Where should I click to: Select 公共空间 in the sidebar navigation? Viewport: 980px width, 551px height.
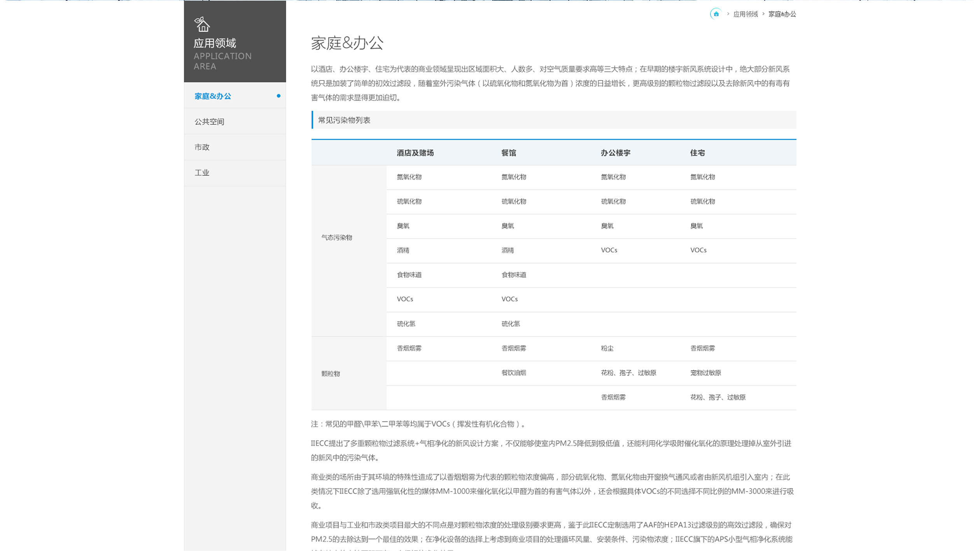210,121
